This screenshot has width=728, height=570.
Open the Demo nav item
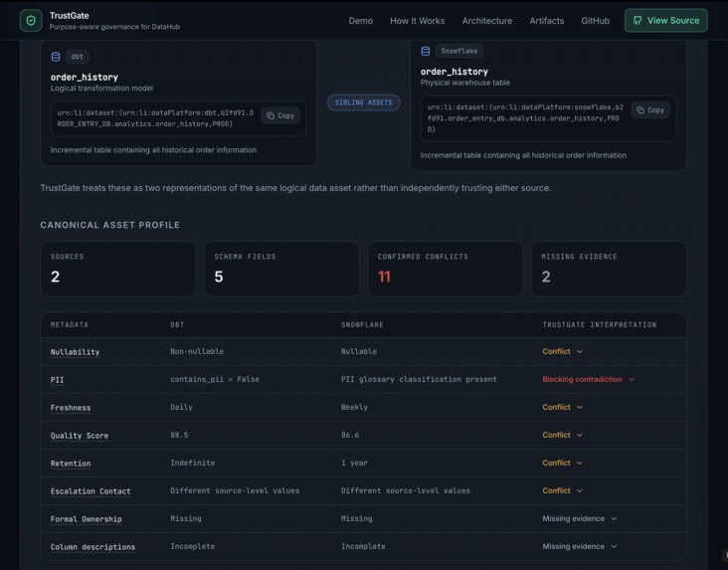pos(361,21)
